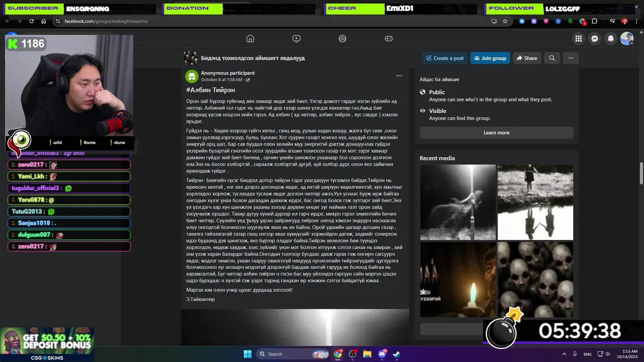The image size is (644, 362).
Task: Click Learn more in the About panel
Action: pos(497,133)
